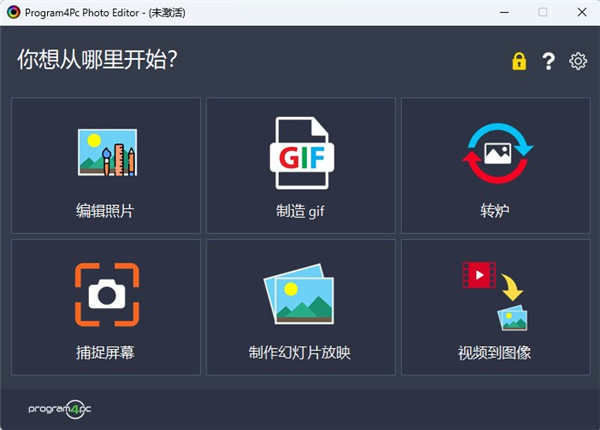This screenshot has height=430, width=600.
Task: Close the Photo Editor window
Action: 582,12
